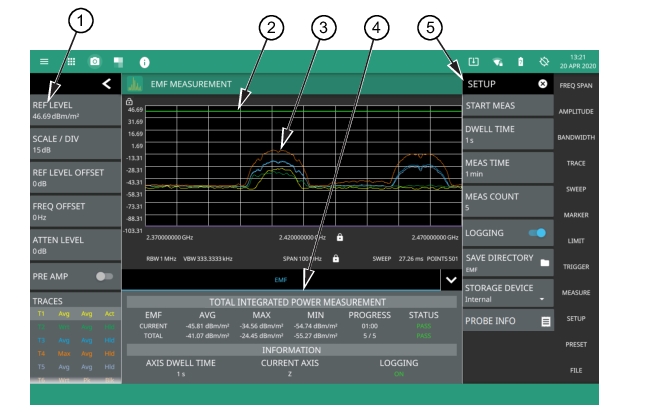Click the info icon in top bar
This screenshot has width=654, height=414.
click(x=145, y=62)
